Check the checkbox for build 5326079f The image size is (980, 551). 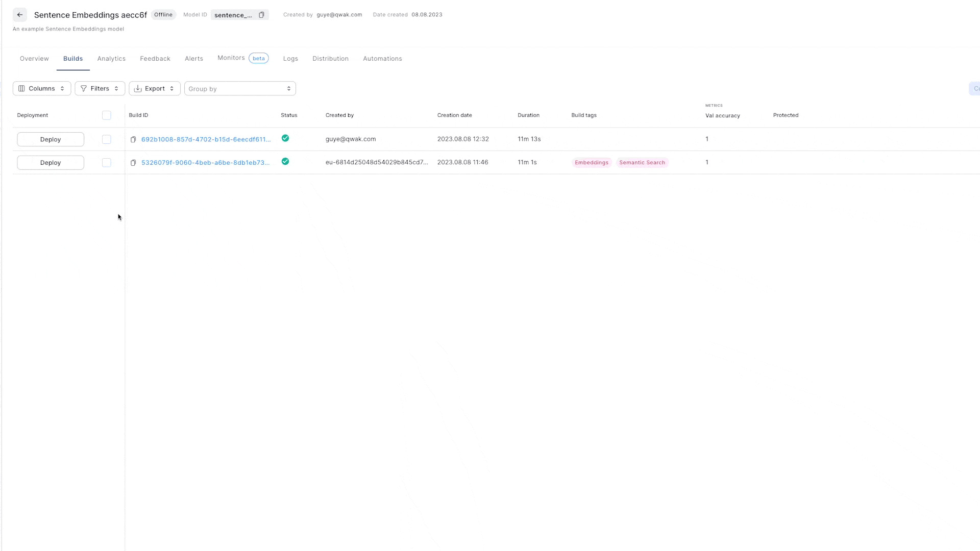106,162
